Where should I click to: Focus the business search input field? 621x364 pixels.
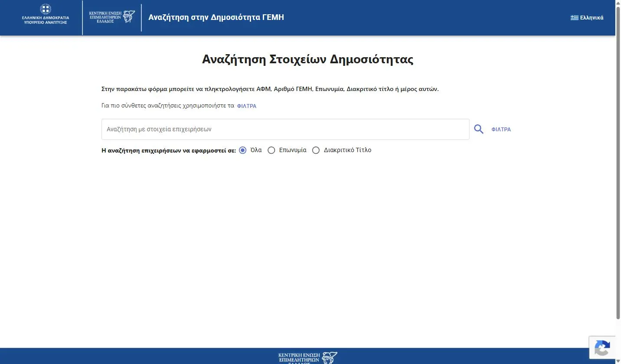tap(285, 129)
